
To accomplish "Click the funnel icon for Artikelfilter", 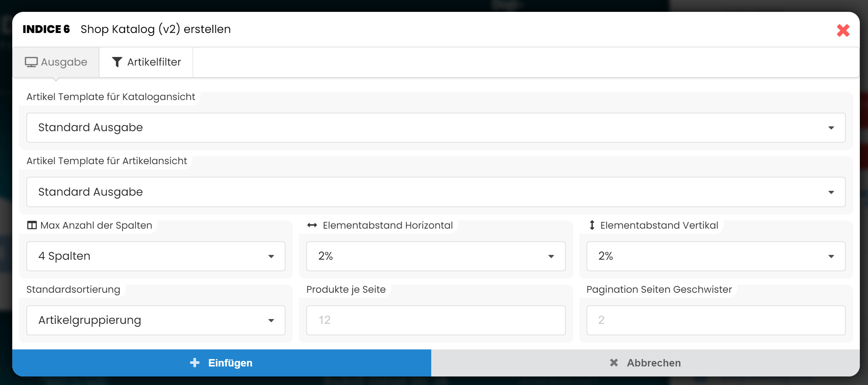I will coord(117,62).
